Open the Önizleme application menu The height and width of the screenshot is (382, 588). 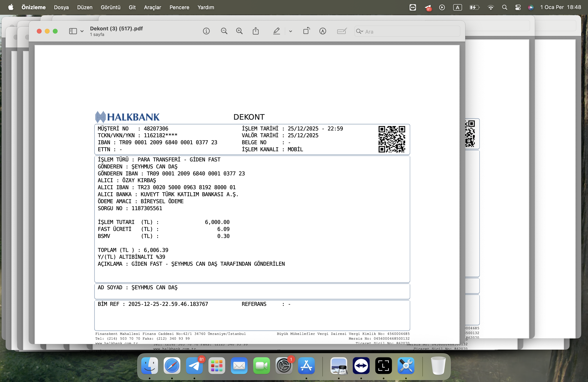(x=34, y=7)
